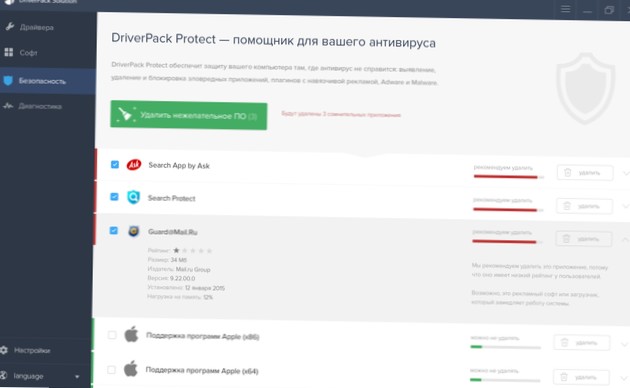Open the Настройки menu item
Image resolution: width=630 pixels, height=388 pixels.
click(x=32, y=350)
